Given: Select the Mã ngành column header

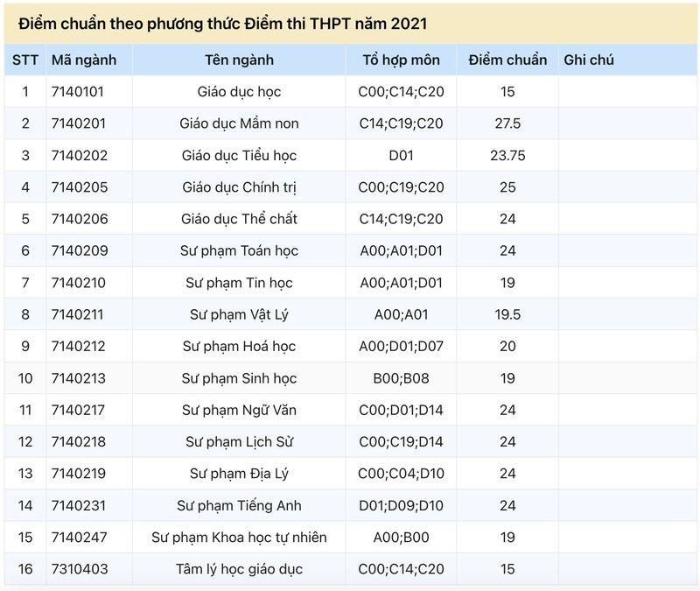Looking at the screenshot, I should coord(84,60).
